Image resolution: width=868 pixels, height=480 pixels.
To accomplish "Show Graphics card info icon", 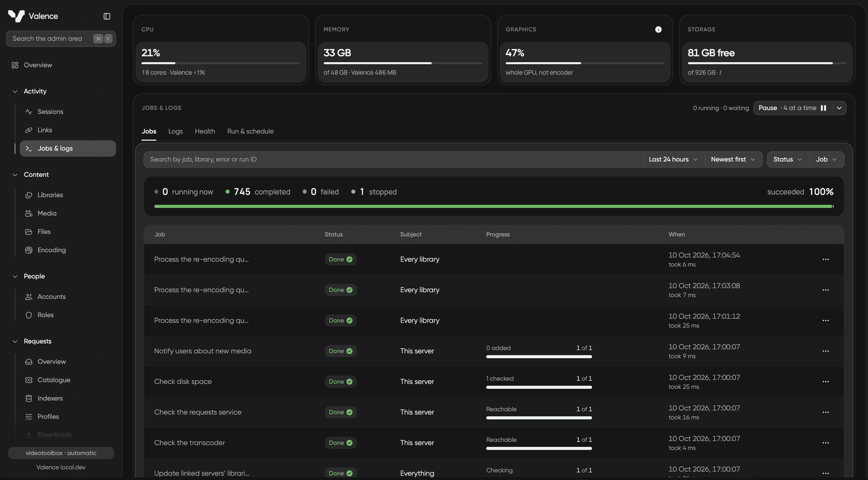I will coord(658,29).
